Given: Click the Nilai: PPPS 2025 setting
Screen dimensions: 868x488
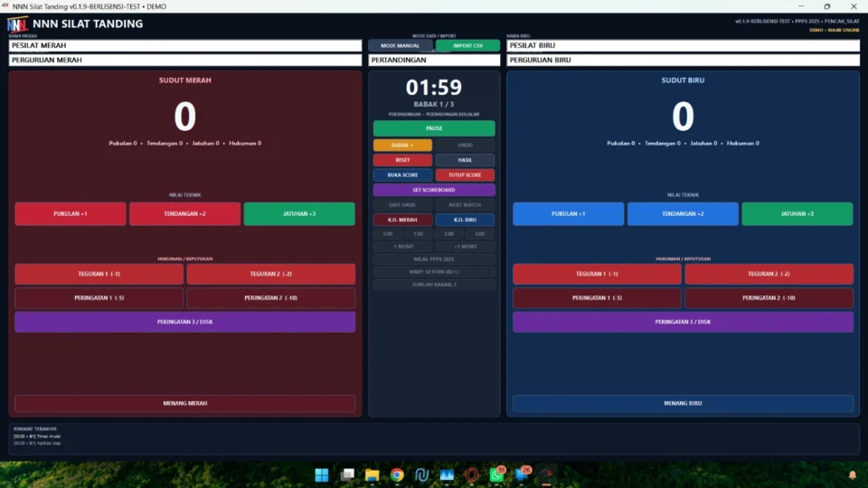Looking at the screenshot, I should [434, 259].
